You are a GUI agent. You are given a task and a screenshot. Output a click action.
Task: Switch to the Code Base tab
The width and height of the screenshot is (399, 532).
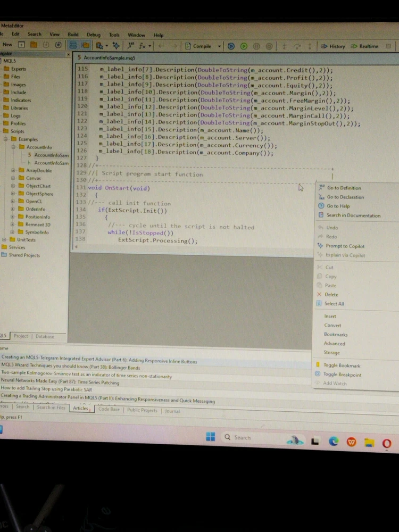[x=109, y=410]
